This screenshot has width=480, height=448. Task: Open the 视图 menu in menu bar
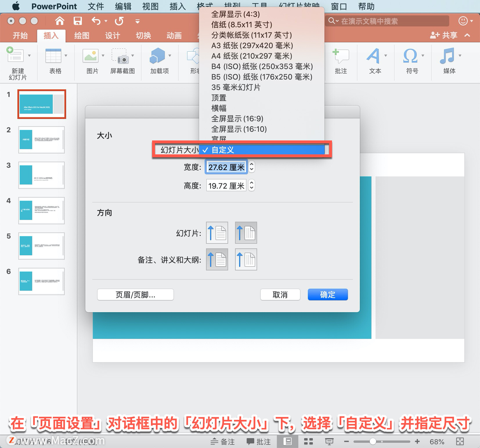tap(150, 6)
